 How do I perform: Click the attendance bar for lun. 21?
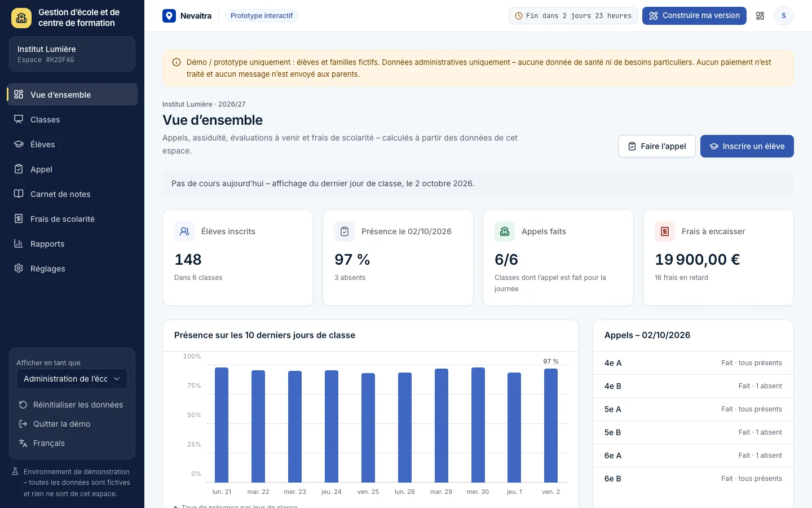(x=222, y=425)
